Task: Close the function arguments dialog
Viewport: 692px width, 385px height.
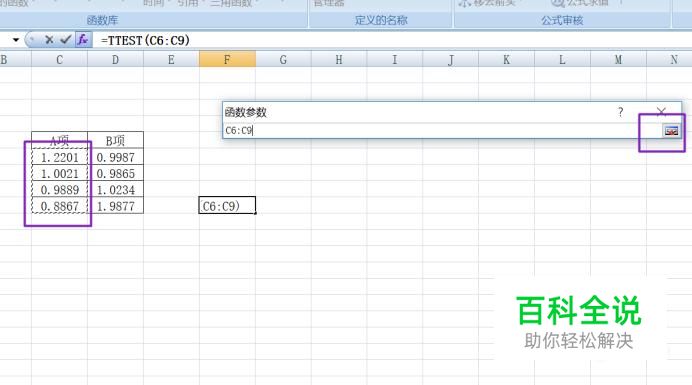Action: [661, 112]
